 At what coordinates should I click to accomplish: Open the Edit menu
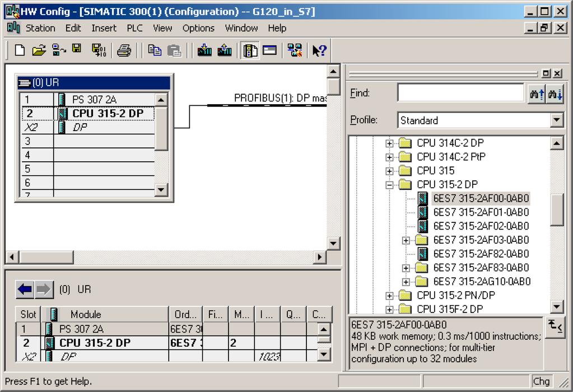pyautogui.click(x=73, y=28)
